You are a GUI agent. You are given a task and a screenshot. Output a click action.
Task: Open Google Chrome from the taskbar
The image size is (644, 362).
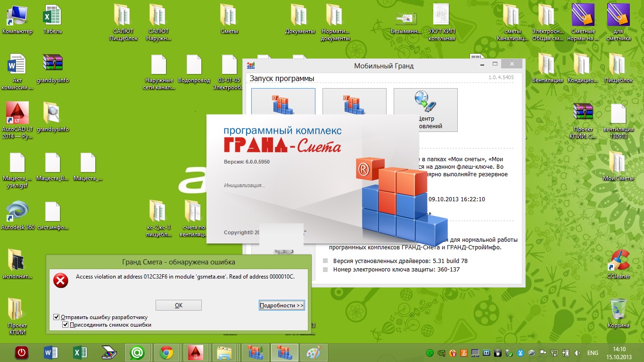coord(166,352)
